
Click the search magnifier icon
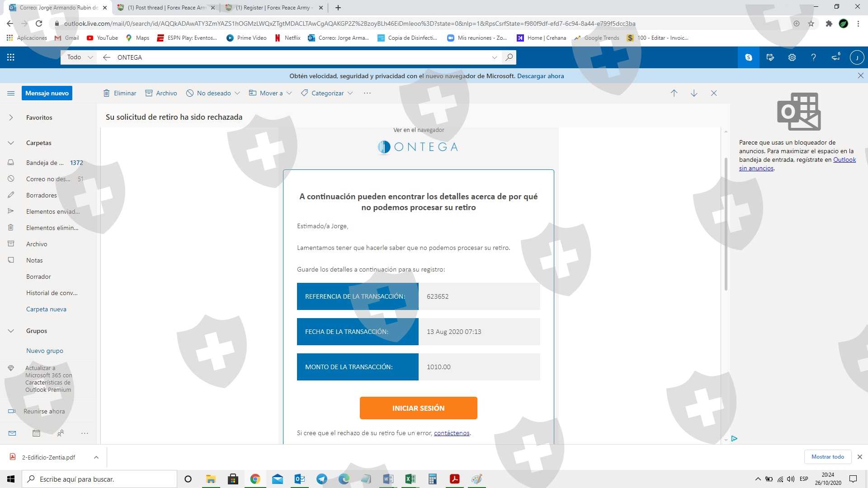(x=509, y=57)
